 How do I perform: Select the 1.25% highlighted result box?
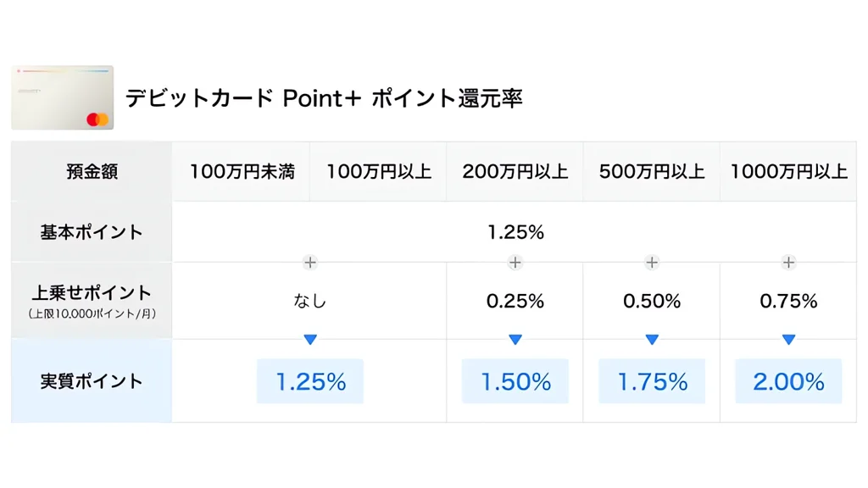click(x=310, y=381)
